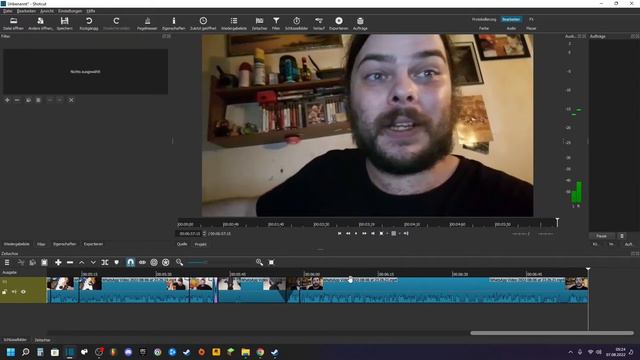Click the player fast forward button

click(364, 233)
